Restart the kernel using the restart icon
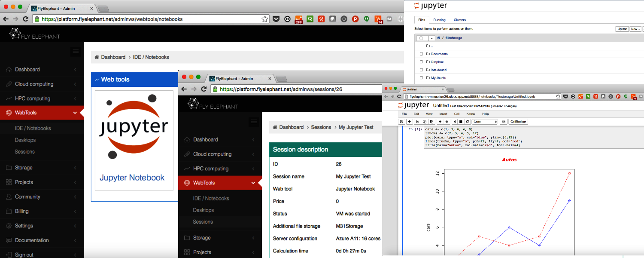Screen dimensions: 644x258 click(x=467, y=122)
